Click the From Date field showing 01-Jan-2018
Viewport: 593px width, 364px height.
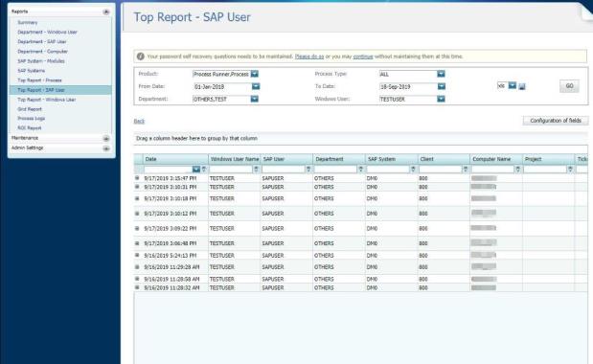point(222,86)
